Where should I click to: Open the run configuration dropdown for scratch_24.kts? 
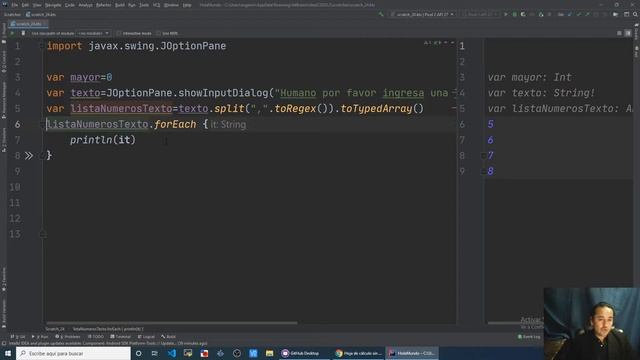pyautogui.click(x=422, y=14)
